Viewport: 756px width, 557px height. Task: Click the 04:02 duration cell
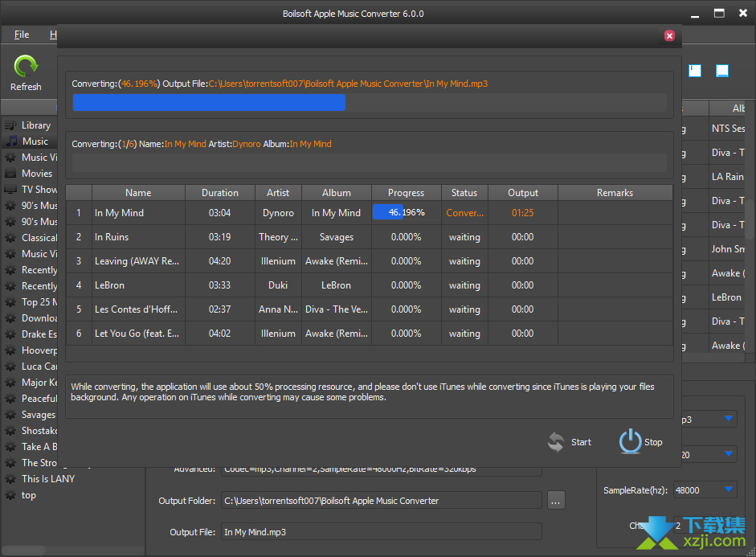click(x=220, y=334)
